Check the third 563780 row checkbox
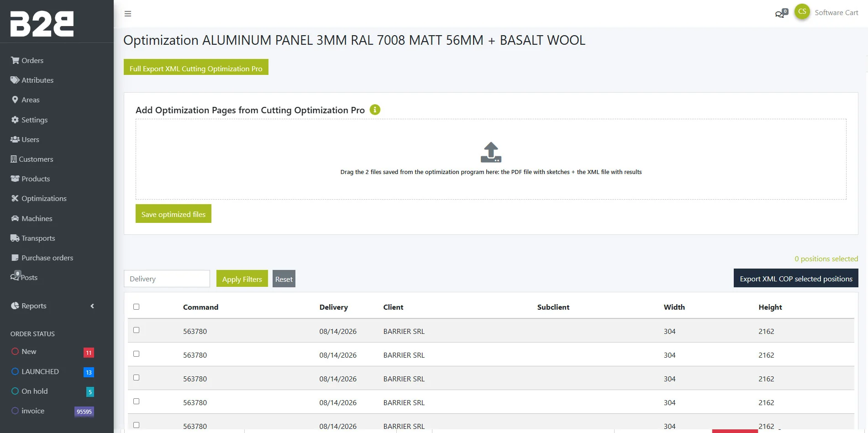 pyautogui.click(x=136, y=377)
